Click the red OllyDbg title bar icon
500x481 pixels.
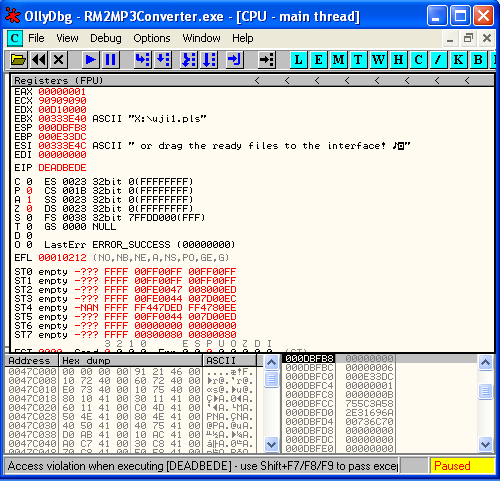(13, 16)
